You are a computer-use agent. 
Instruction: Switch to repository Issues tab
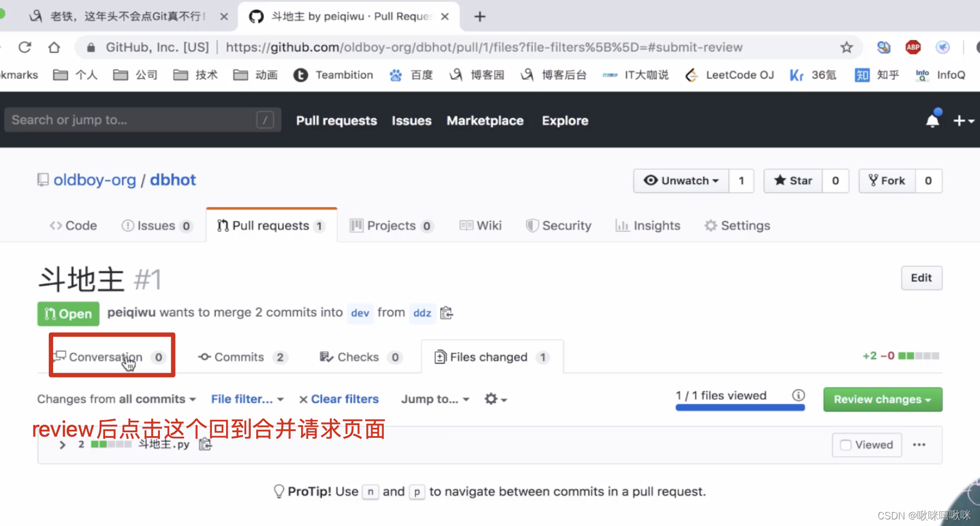tap(157, 226)
